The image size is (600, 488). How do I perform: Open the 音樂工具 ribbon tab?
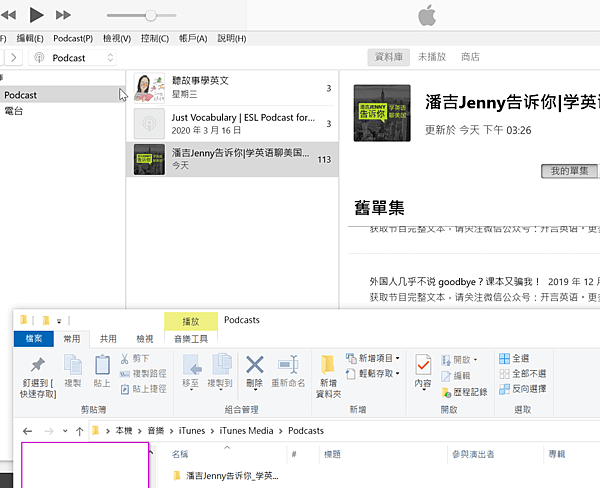[191, 339]
